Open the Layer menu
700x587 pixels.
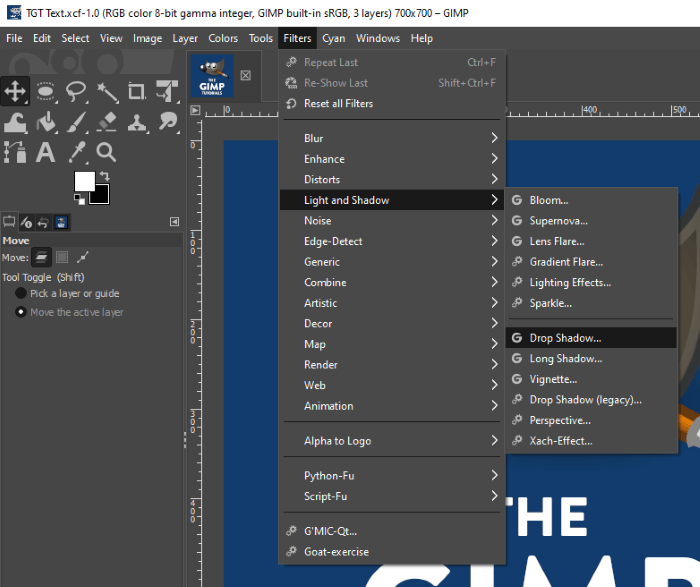click(x=185, y=38)
